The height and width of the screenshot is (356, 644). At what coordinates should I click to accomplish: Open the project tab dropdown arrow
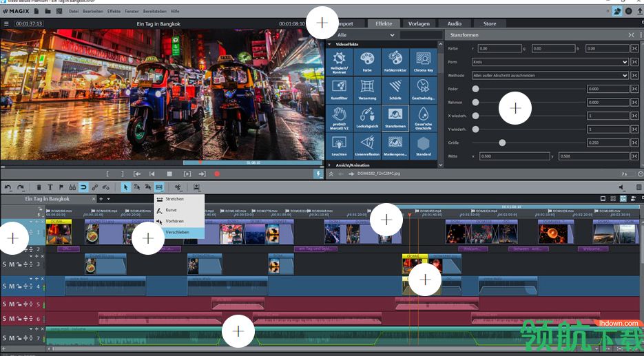point(109,199)
